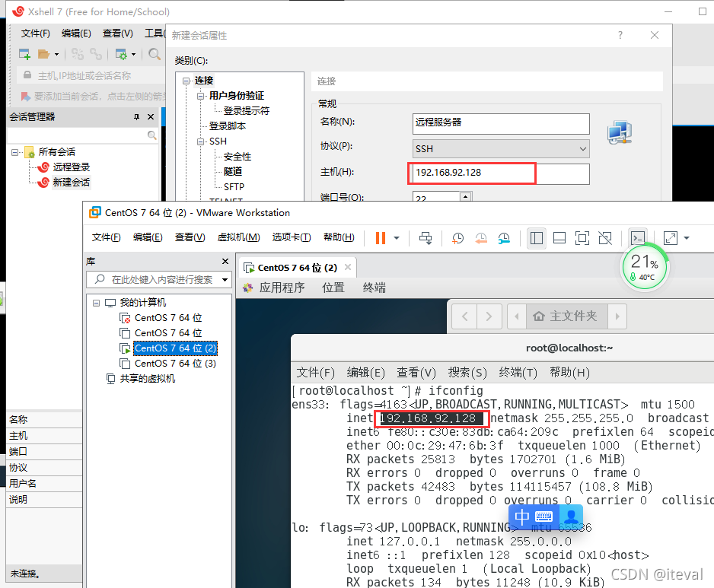Screen dimensions: 714x588
Task: Open Xshell 查看(V) menu
Action: coord(117,33)
